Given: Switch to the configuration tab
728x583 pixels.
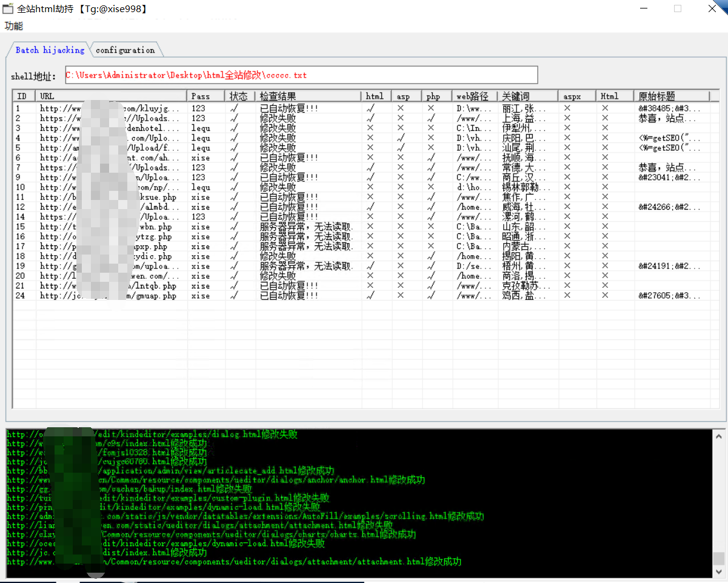Looking at the screenshot, I should pos(125,50).
